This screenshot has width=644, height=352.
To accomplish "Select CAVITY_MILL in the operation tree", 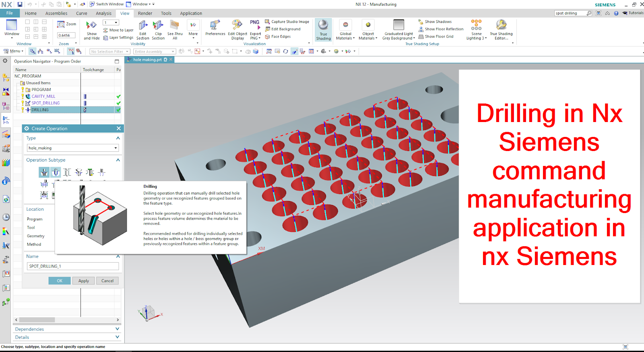I will [43, 96].
